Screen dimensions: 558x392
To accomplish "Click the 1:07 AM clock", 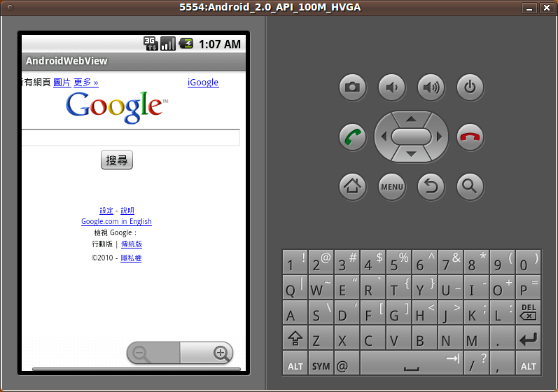I will coord(220,44).
